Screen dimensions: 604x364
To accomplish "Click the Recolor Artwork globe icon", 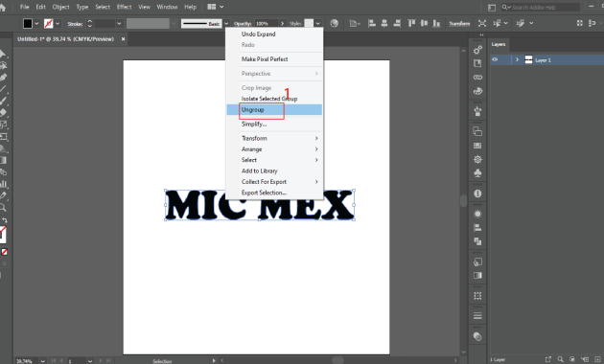I will point(335,24).
